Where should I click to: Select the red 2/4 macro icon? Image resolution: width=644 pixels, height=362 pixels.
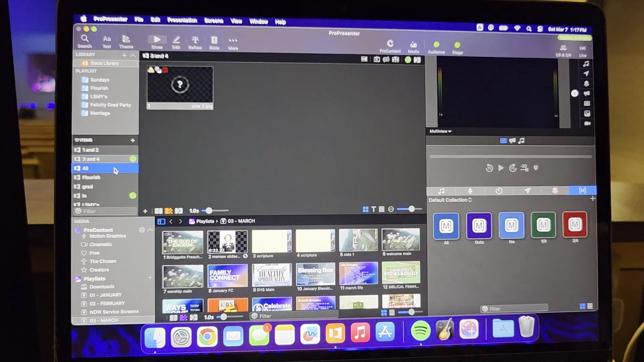pos(575,225)
